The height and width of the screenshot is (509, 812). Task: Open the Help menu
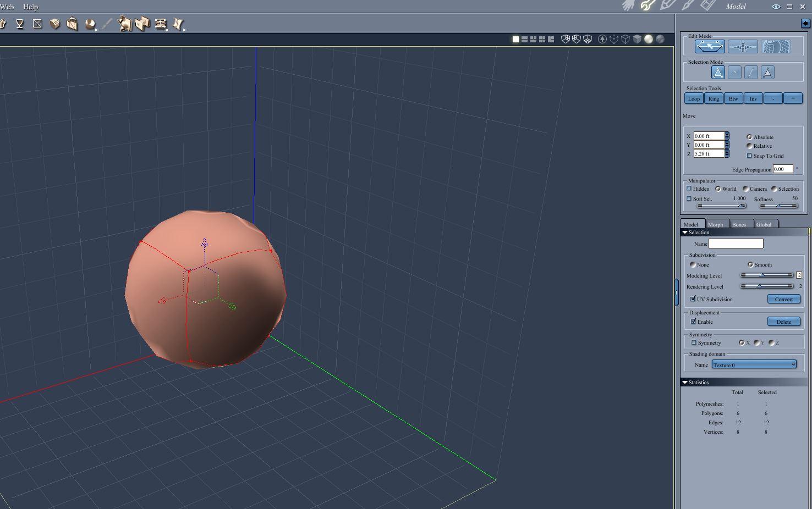click(30, 7)
